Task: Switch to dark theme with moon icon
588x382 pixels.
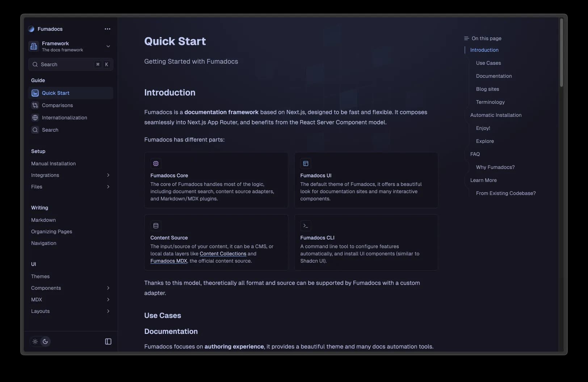Action: [45, 341]
